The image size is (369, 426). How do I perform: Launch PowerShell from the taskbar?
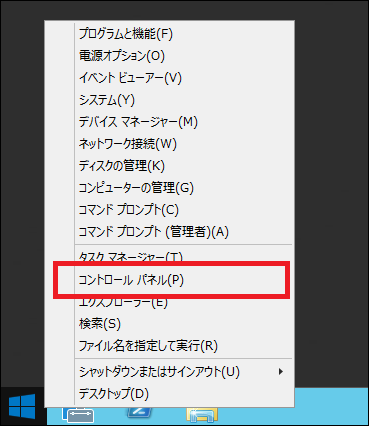point(140,412)
